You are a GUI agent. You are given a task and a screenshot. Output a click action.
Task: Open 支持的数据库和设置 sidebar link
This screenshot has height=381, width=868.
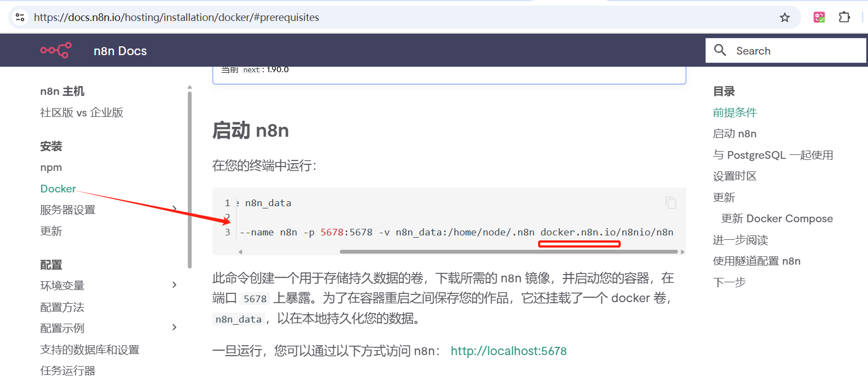[90, 350]
